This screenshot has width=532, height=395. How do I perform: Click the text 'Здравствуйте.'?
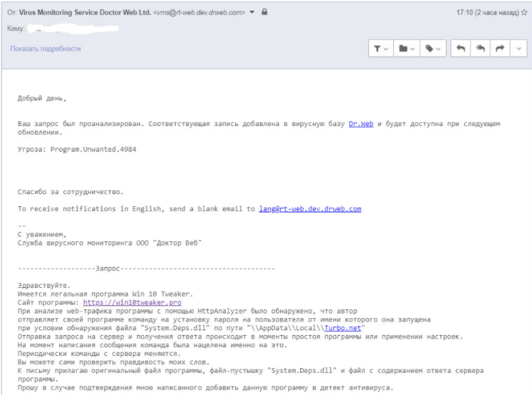coord(44,285)
